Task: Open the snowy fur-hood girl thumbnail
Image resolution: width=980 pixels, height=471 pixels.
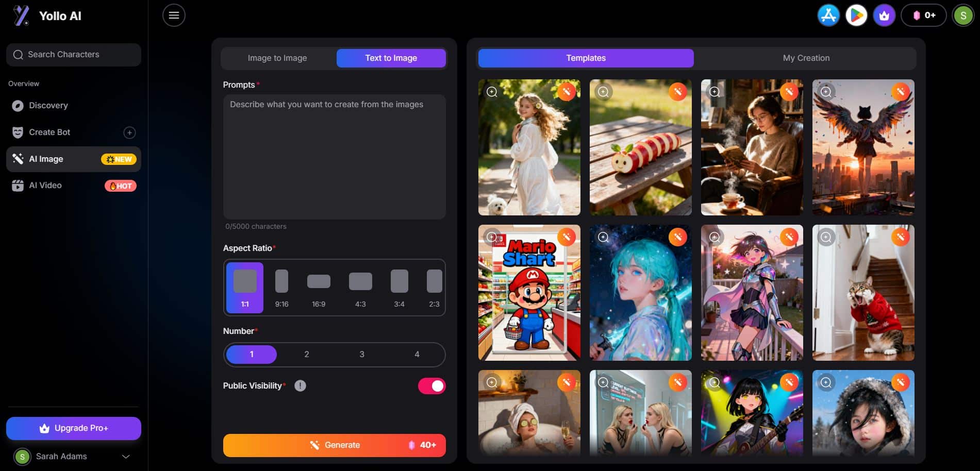Action: pos(863,413)
